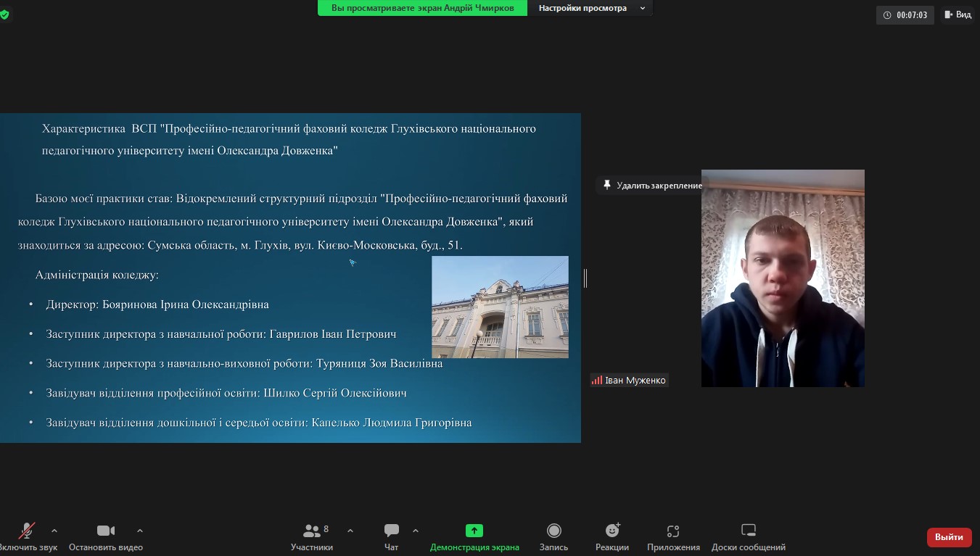
Task: Click network signal bars beside Іван Муженко
Action: point(597,380)
